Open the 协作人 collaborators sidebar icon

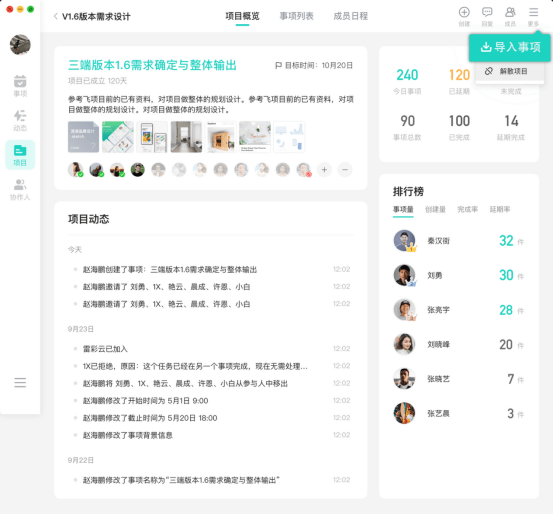[x=20, y=189]
